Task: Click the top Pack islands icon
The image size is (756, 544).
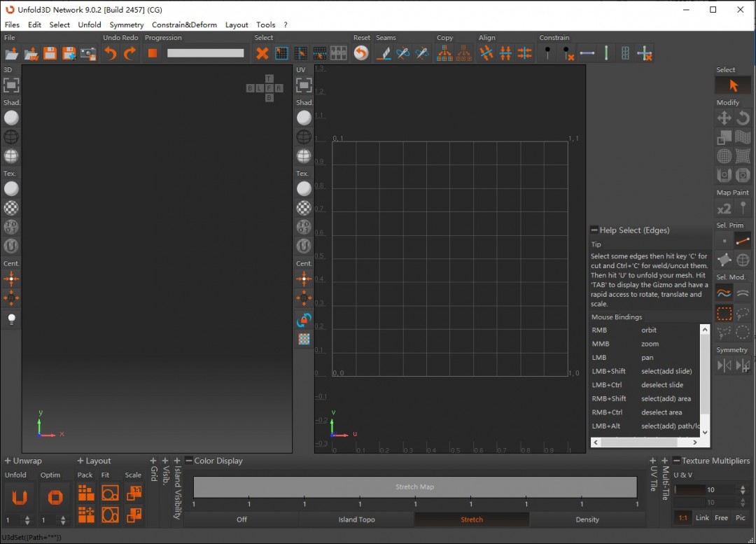Action: coord(86,494)
